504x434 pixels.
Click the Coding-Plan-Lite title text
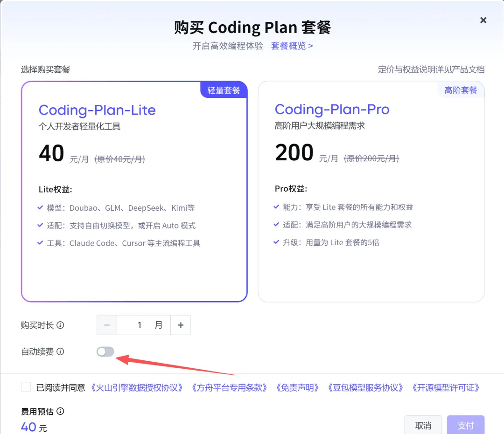coord(97,110)
